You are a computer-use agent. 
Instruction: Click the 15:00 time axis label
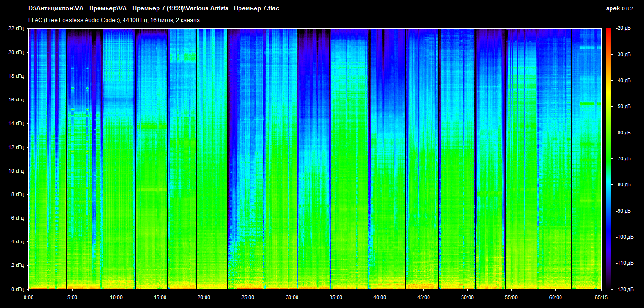160,297
